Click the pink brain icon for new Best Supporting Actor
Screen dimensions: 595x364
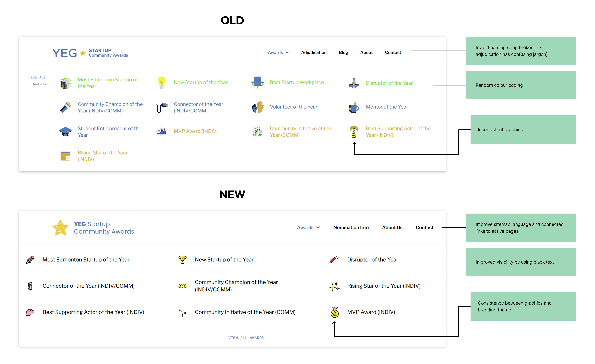click(30, 312)
